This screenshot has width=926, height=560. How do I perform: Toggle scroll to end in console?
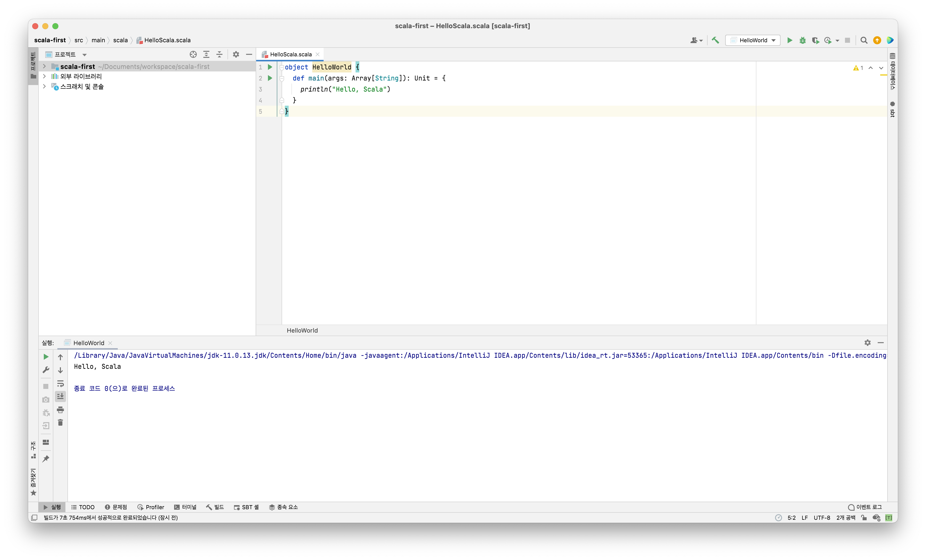(x=60, y=396)
